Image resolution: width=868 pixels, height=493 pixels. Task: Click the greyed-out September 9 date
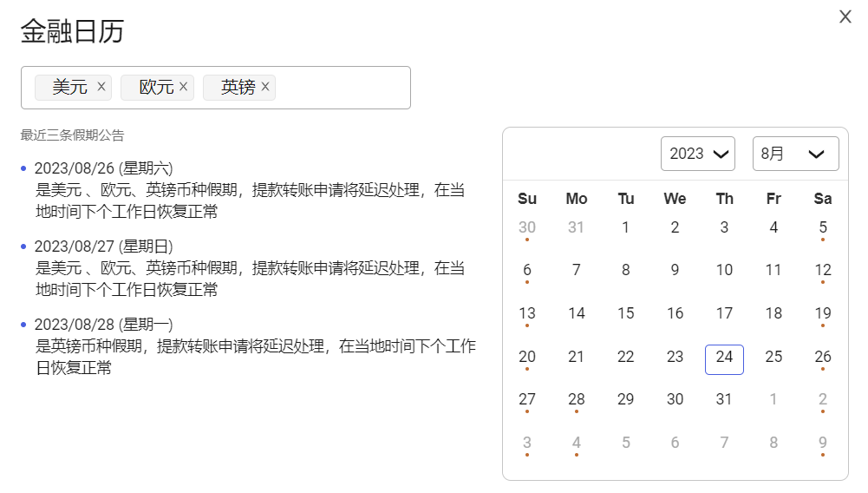tap(823, 444)
